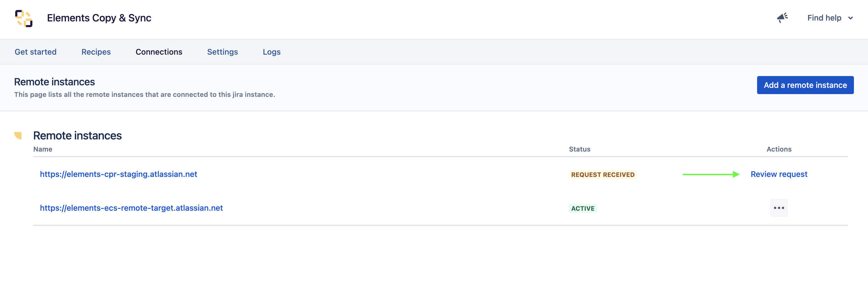Click the Elements Copy & Sync logo
The image size is (868, 289).
[24, 18]
